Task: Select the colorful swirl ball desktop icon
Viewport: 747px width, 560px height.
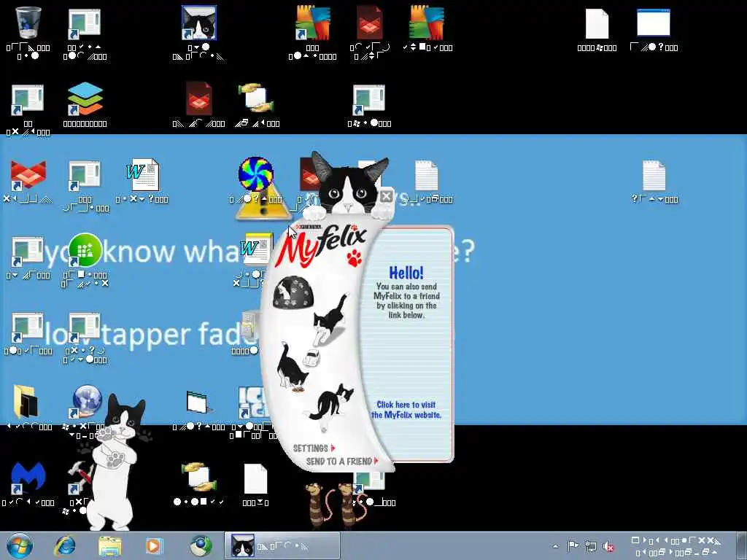Action: coord(256,174)
